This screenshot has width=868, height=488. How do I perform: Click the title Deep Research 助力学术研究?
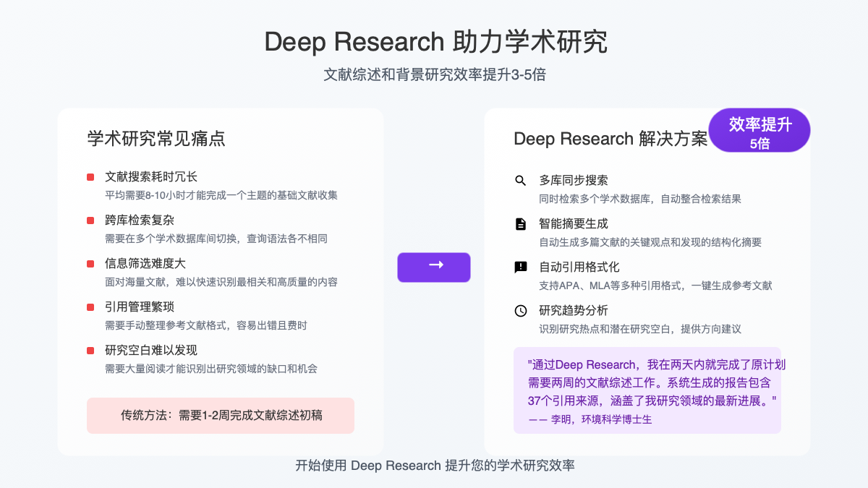click(x=435, y=42)
